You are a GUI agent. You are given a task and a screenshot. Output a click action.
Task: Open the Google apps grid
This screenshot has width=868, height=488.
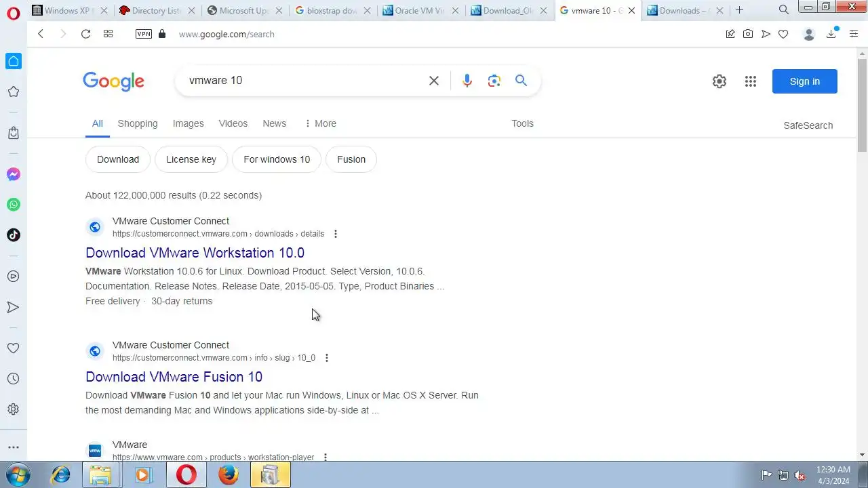[751, 81]
